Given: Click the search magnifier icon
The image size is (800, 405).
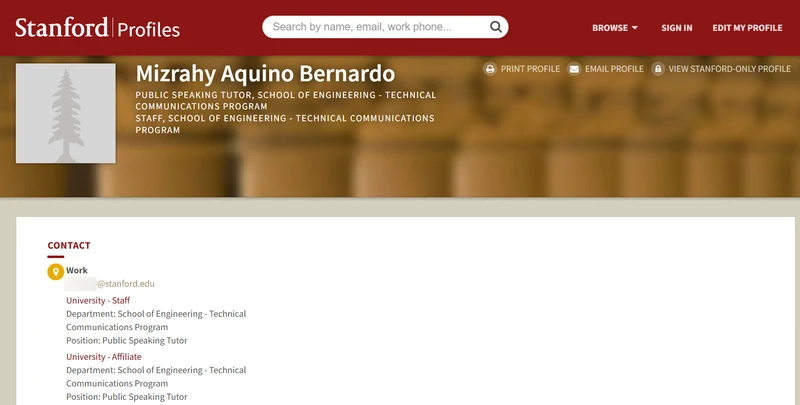Looking at the screenshot, I should pos(495,27).
